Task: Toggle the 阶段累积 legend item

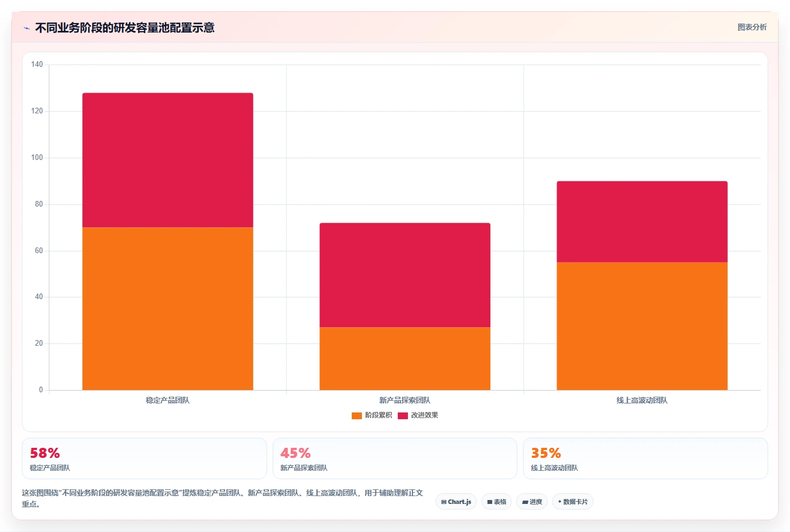Action: pyautogui.click(x=372, y=415)
